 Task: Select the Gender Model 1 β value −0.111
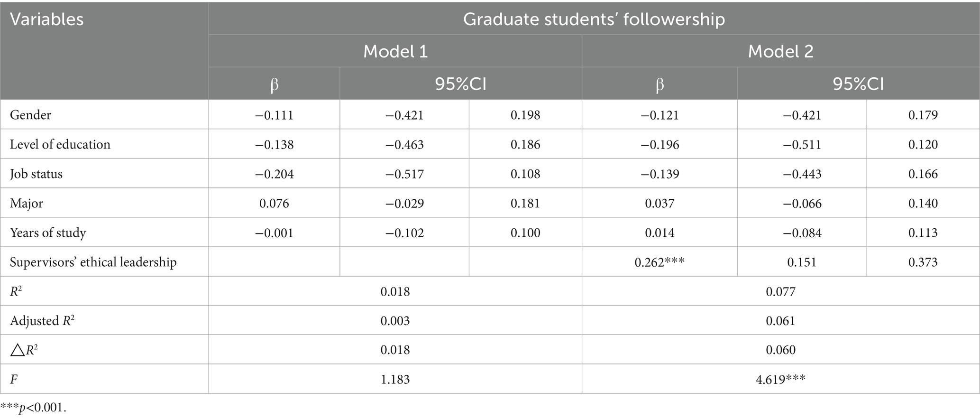point(274,115)
